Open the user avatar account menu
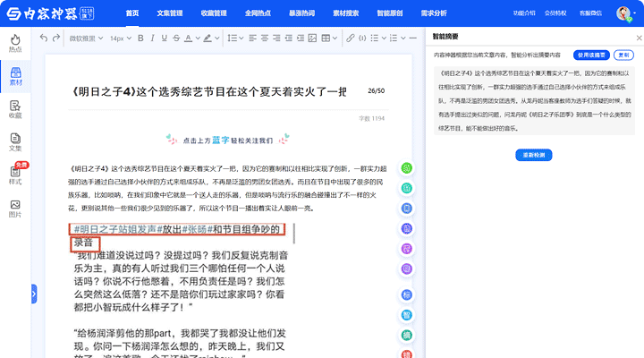Screen dimensions: 644x358 pos(624,13)
